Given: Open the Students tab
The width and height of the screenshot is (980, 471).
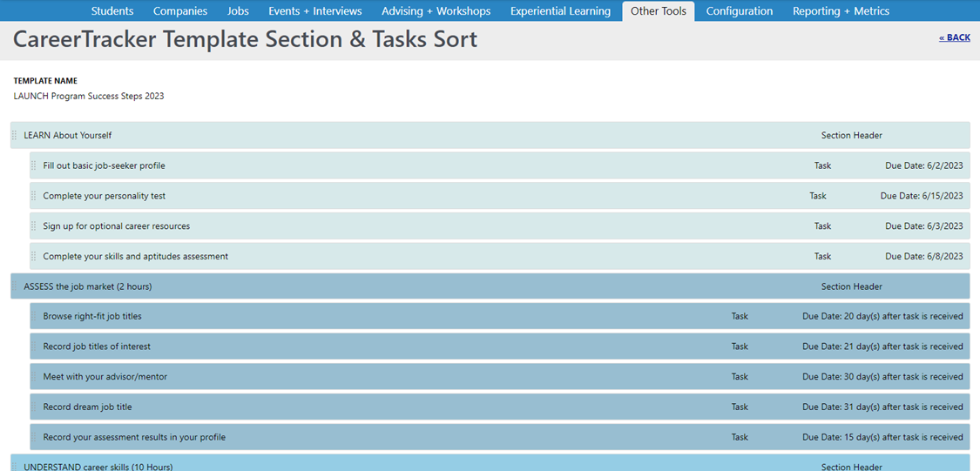Looking at the screenshot, I should click(x=112, y=10).
